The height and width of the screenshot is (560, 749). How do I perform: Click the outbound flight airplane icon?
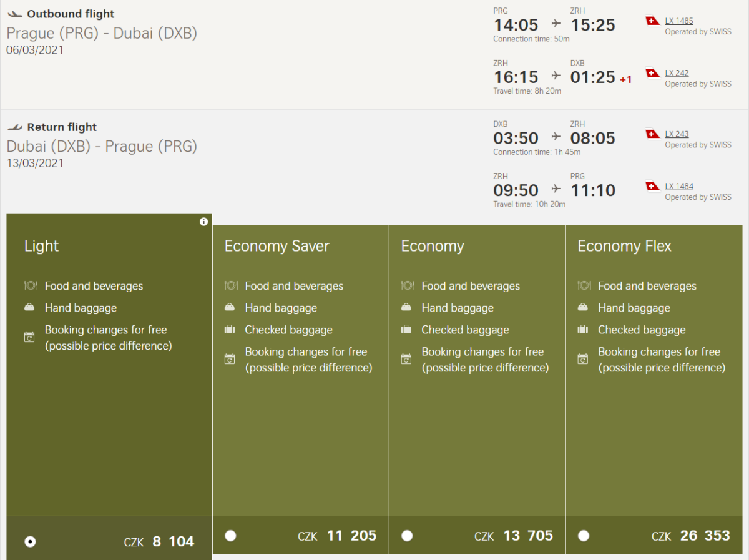(x=15, y=14)
